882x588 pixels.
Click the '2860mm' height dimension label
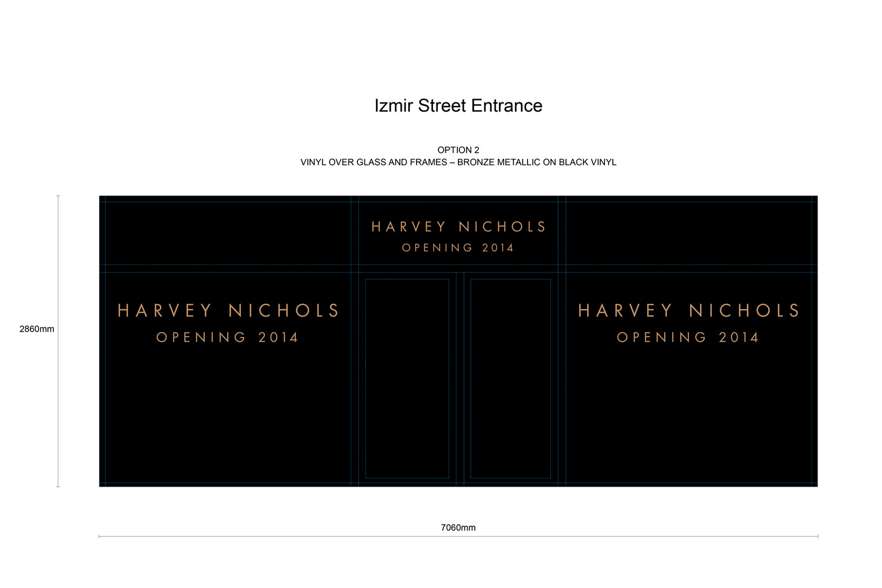tap(37, 329)
